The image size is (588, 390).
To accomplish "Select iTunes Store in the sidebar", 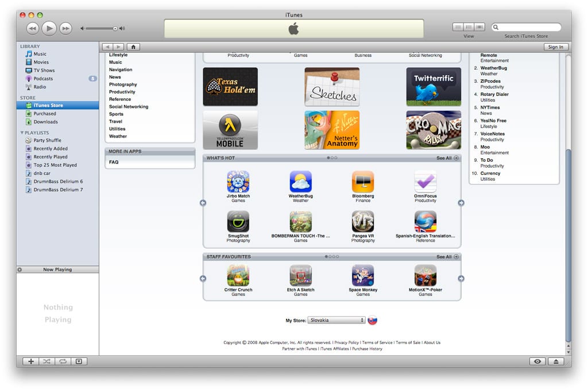I will pyautogui.click(x=58, y=106).
